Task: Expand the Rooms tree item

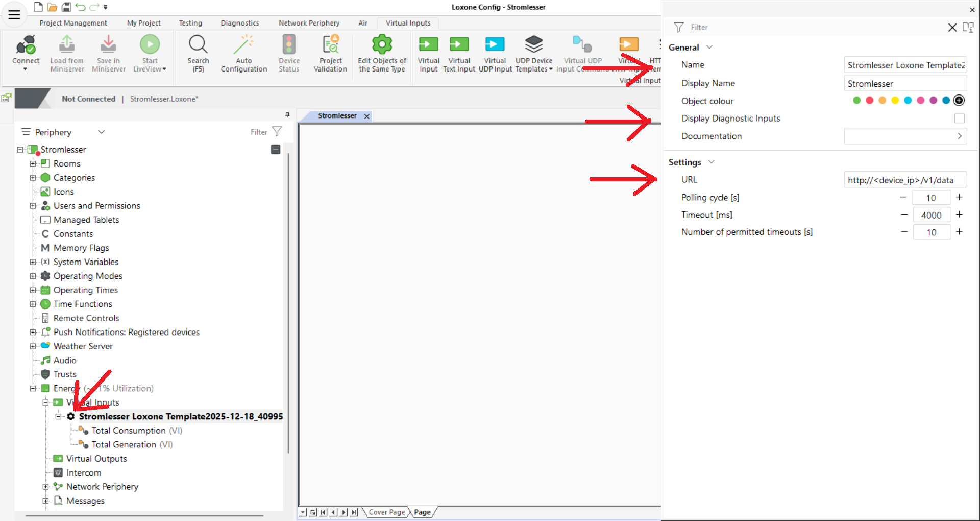Action: pos(33,163)
